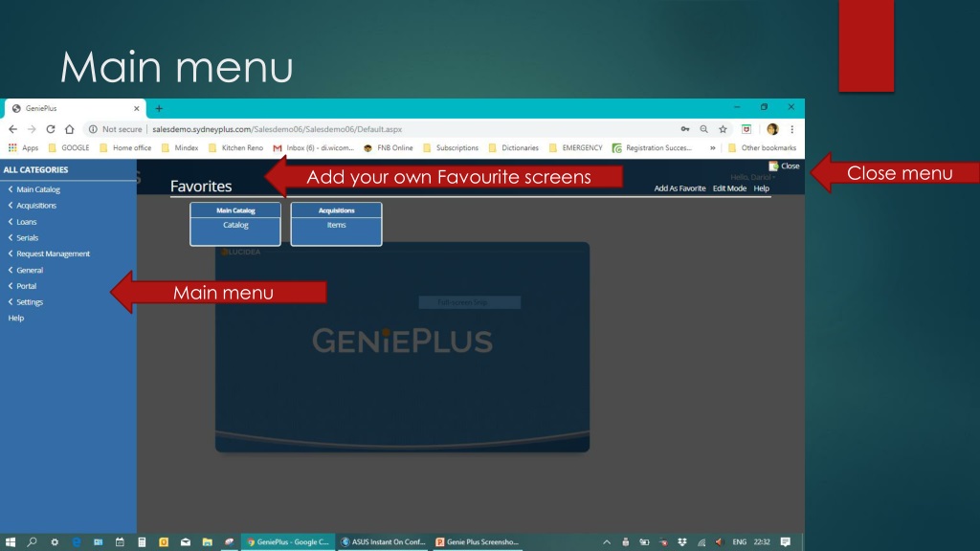Open the calculator icon on the taskbar

(x=142, y=542)
